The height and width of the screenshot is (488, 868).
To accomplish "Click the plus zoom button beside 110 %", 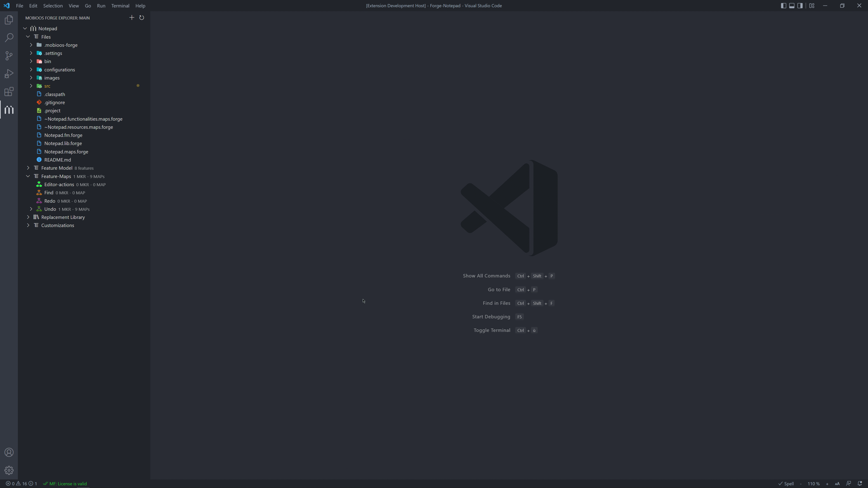I will [x=827, y=484].
